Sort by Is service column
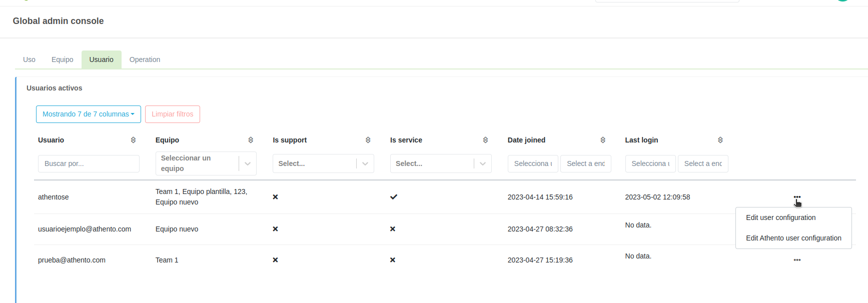The image size is (868, 303). click(x=485, y=140)
